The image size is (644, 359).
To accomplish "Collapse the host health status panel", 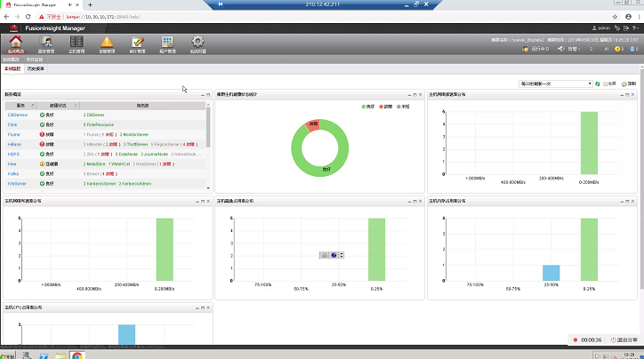I will [x=409, y=95].
